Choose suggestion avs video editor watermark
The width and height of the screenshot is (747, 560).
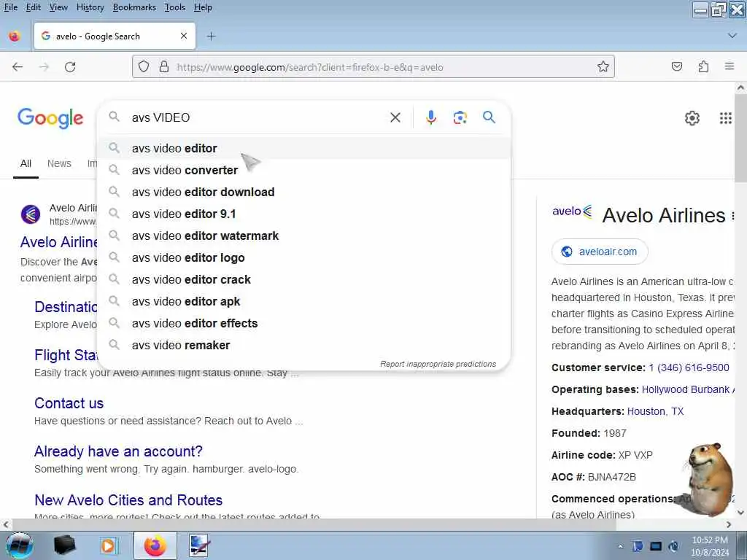[x=304, y=236]
